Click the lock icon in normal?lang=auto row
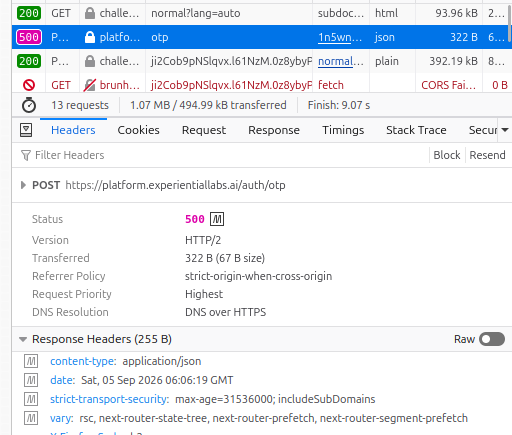This screenshot has height=435, width=512. click(x=90, y=13)
